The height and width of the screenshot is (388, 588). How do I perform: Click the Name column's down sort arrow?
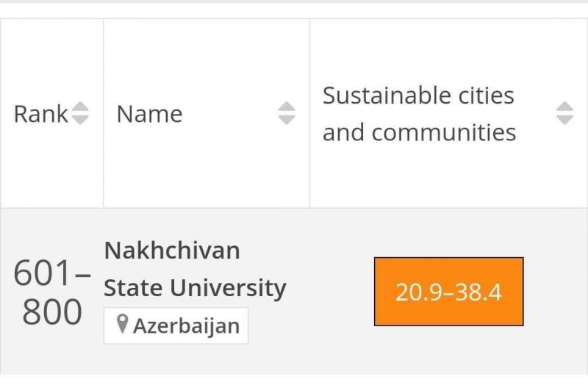[287, 120]
